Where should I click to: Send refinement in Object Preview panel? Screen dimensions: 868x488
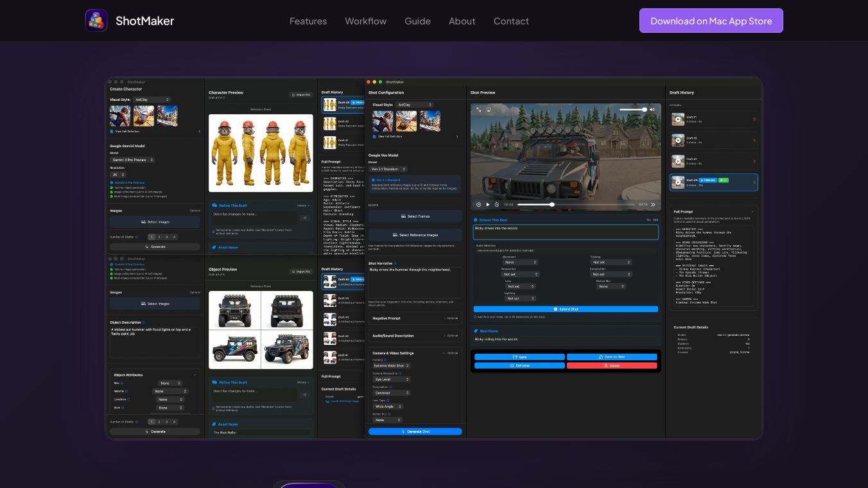(304, 395)
